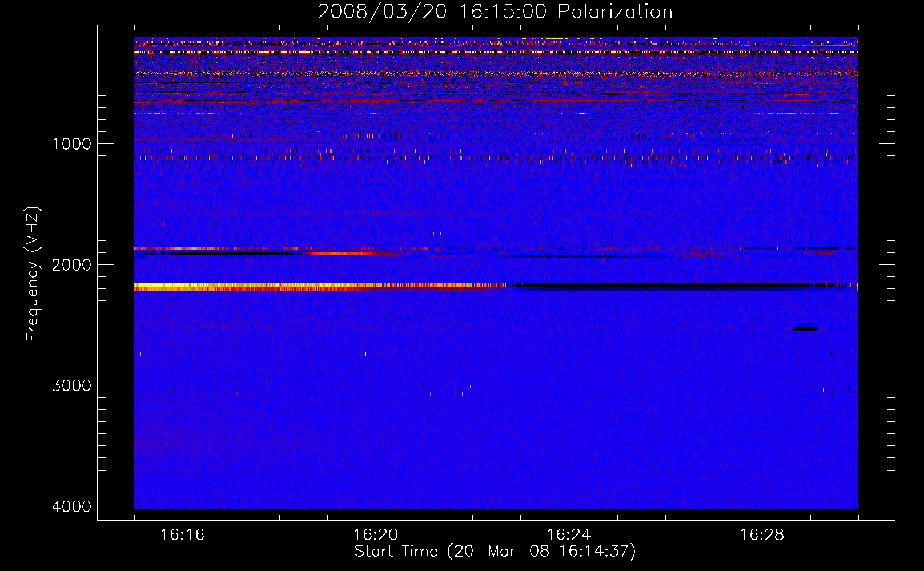
Task: Click the short black feature near 2500 MHz
Action: click(x=805, y=328)
